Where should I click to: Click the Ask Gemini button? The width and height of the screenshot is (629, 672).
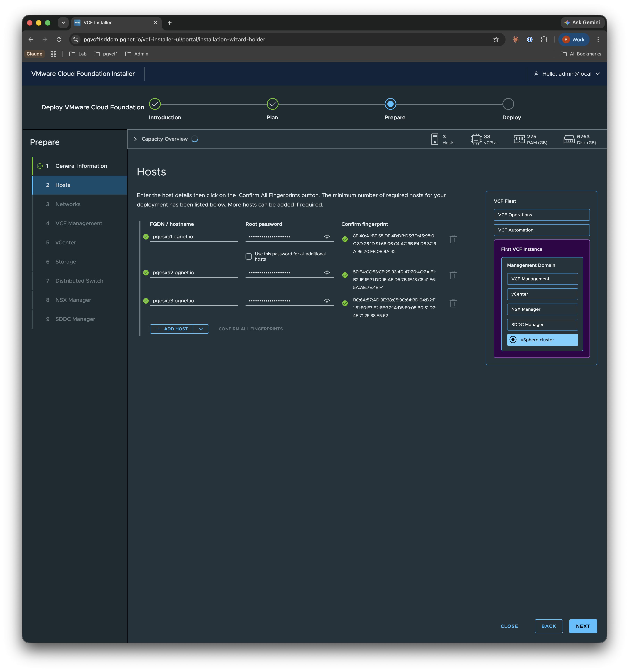(x=582, y=23)
